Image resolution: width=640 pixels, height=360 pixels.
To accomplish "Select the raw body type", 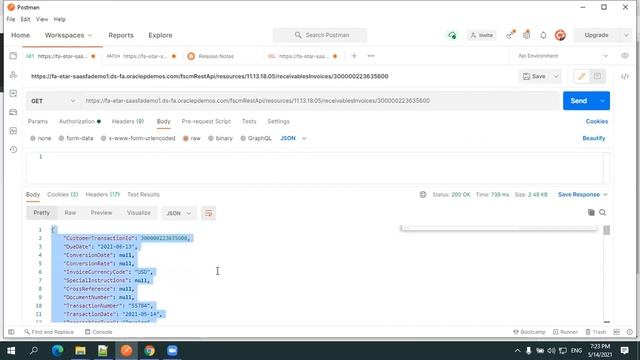I will pyautogui.click(x=192, y=138).
